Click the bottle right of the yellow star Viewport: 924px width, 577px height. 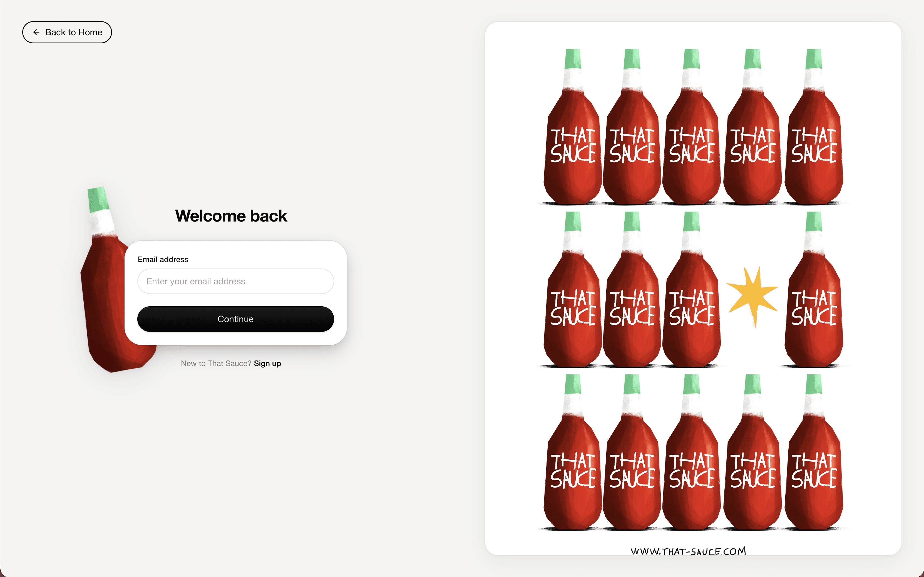[814, 289]
